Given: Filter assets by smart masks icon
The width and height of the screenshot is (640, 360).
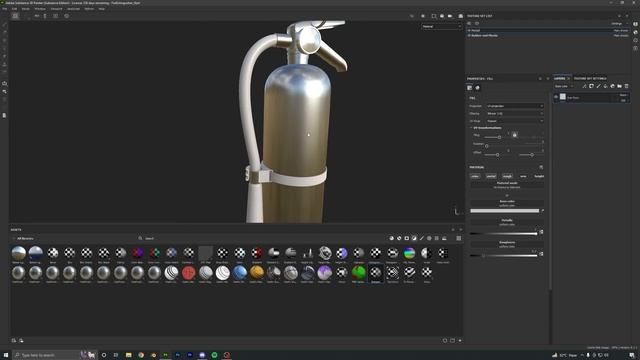Looking at the screenshot, I should click(407, 238).
